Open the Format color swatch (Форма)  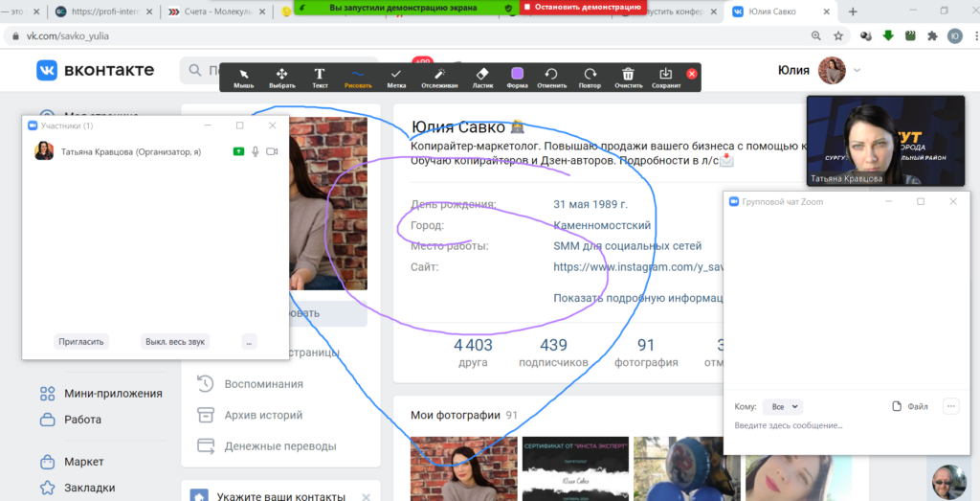click(x=517, y=78)
